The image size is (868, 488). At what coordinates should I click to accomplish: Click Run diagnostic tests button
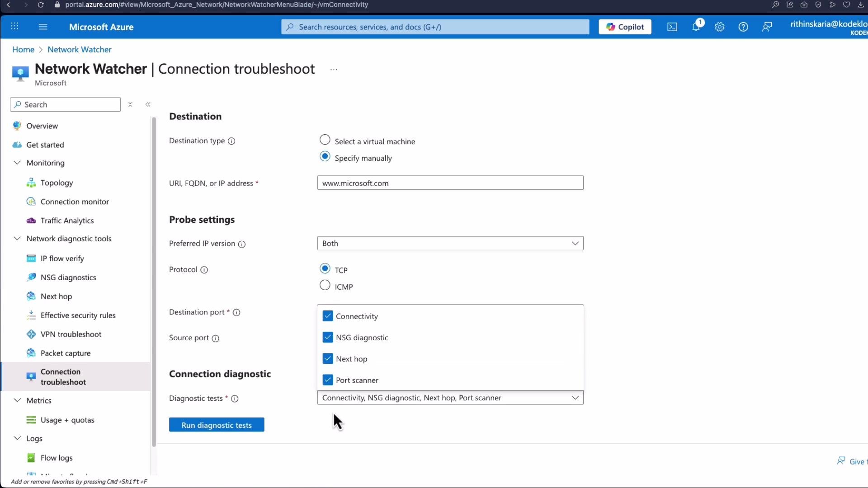tap(217, 425)
